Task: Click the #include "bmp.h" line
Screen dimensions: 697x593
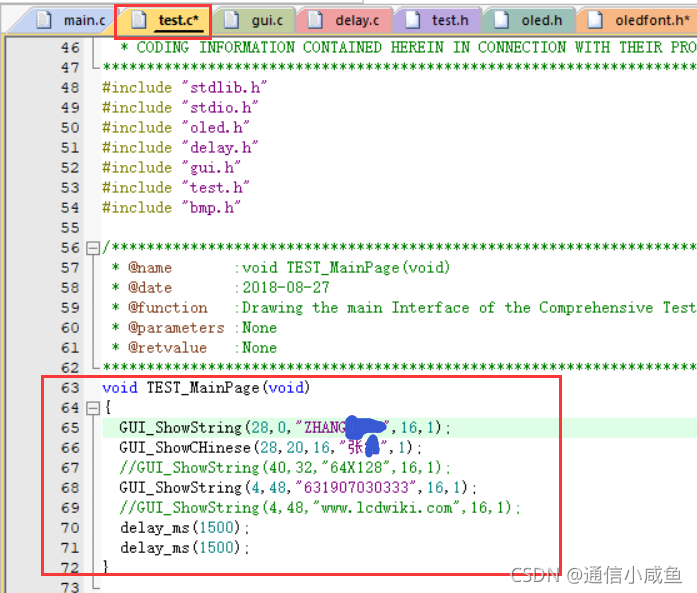Action: [x=172, y=208]
